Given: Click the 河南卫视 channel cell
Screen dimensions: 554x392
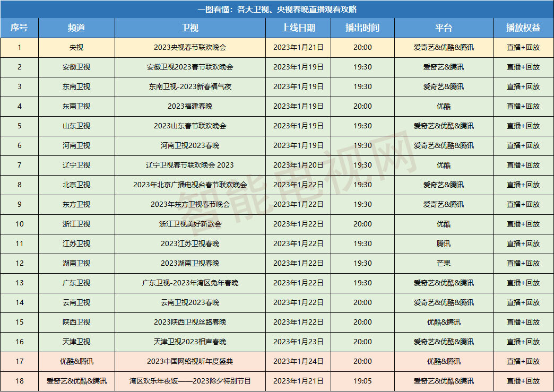Looking at the screenshot, I should point(76,145).
